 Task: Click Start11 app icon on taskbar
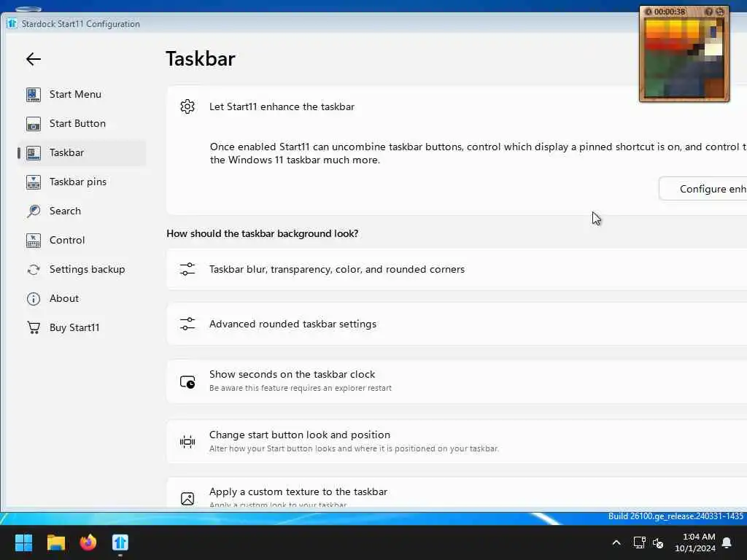pos(120,542)
